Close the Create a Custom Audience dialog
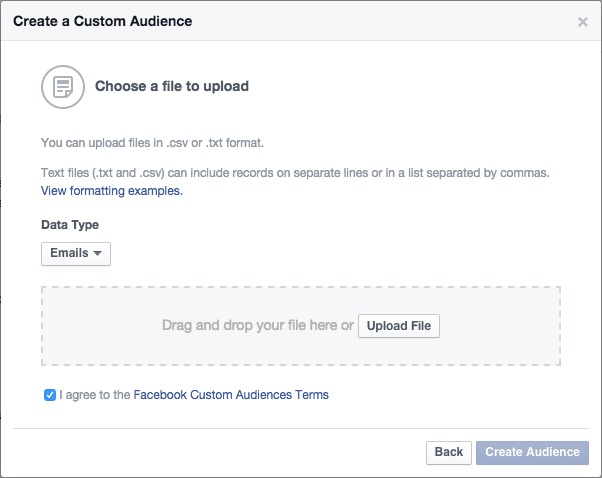Image resolution: width=602 pixels, height=478 pixels. click(582, 22)
